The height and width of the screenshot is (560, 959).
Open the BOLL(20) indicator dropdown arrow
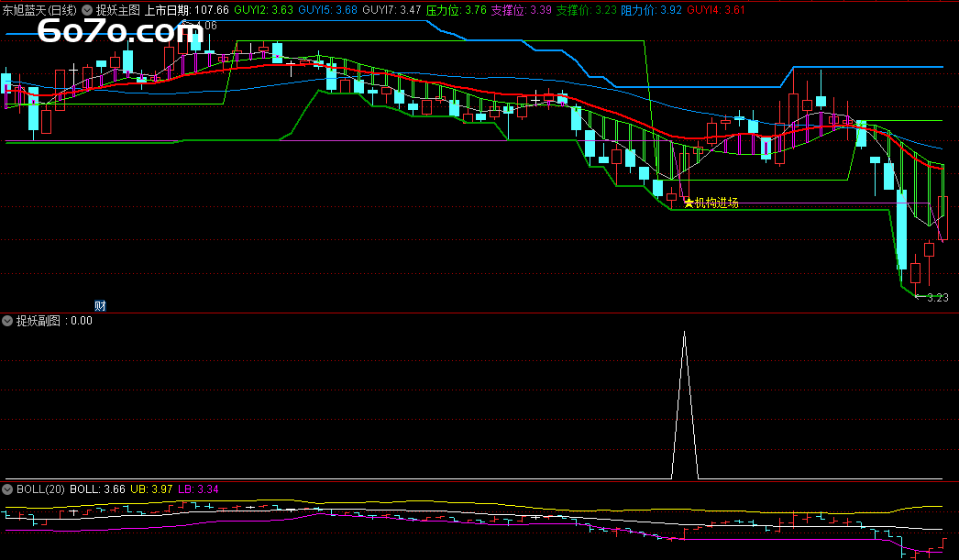[7, 489]
